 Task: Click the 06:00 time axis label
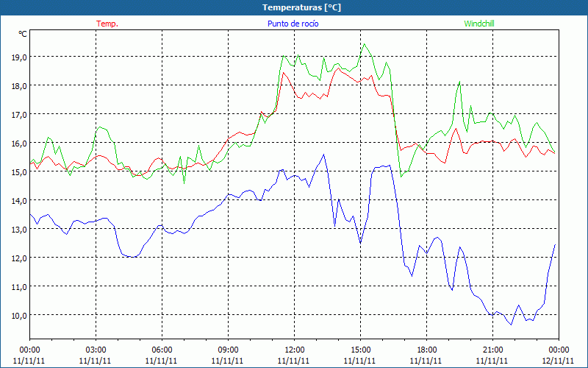162,350
